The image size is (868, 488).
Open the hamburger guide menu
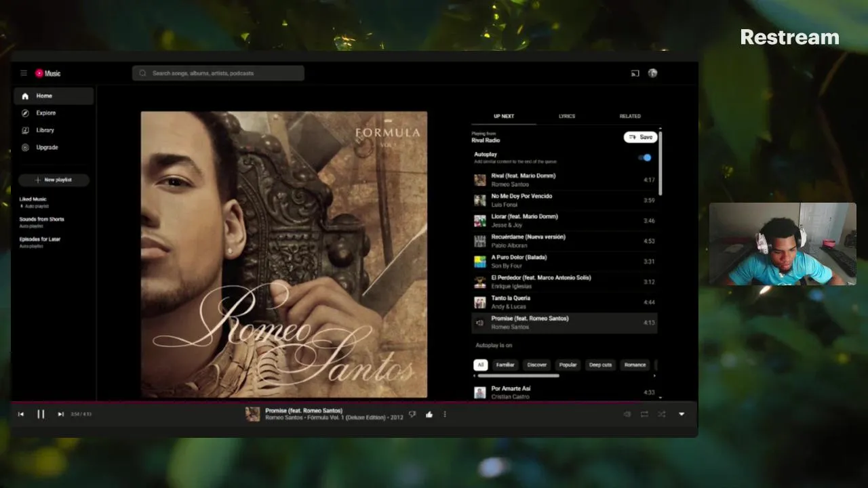24,73
